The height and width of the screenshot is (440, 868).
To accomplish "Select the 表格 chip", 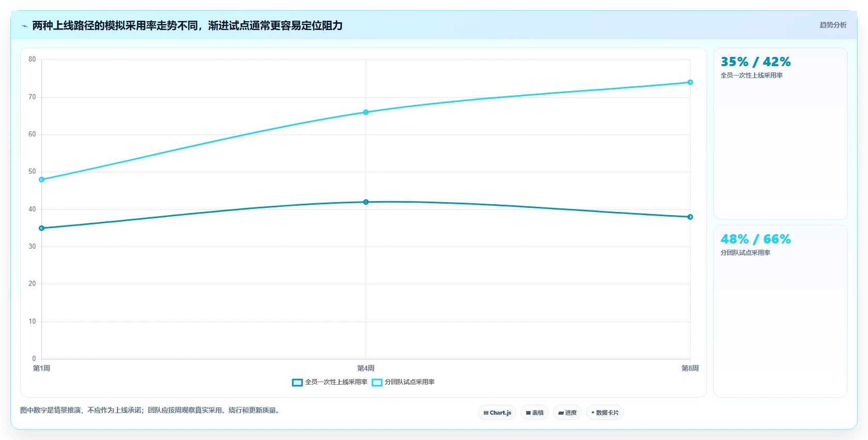I will click(534, 413).
